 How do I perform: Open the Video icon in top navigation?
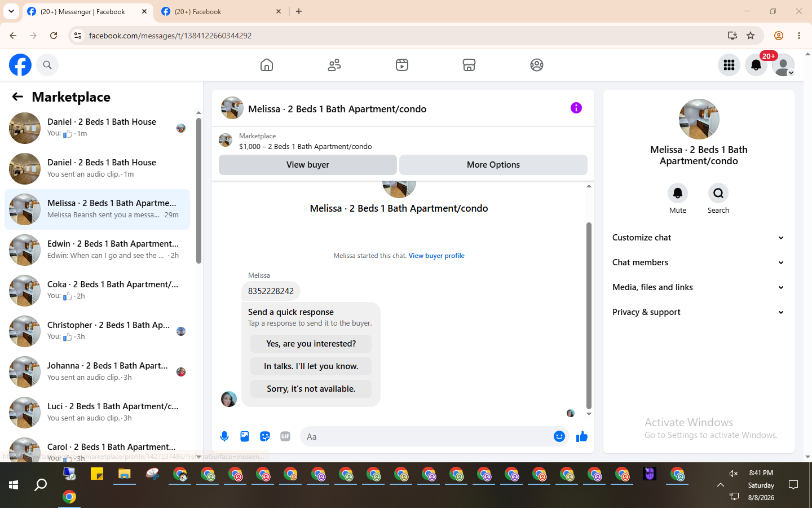[x=402, y=65]
